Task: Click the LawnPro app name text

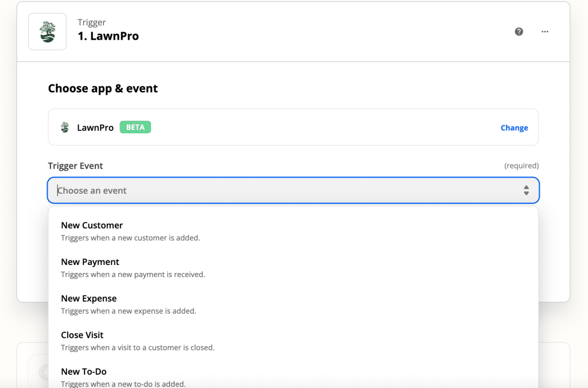Action: 95,128
